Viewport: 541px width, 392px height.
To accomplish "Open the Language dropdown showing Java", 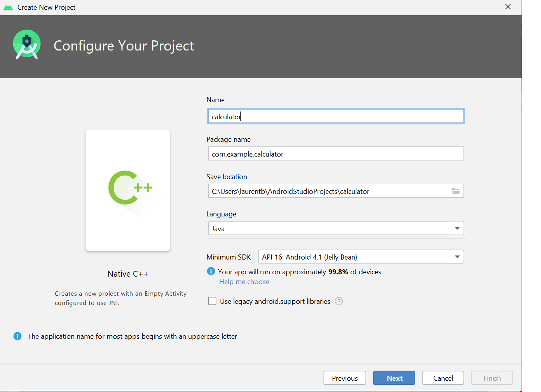I will click(336, 228).
